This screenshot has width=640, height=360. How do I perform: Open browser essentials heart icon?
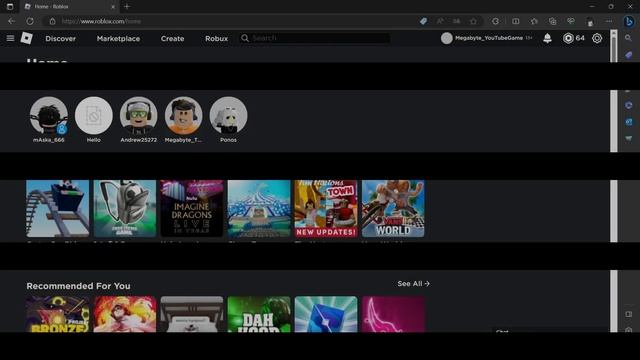point(571,21)
